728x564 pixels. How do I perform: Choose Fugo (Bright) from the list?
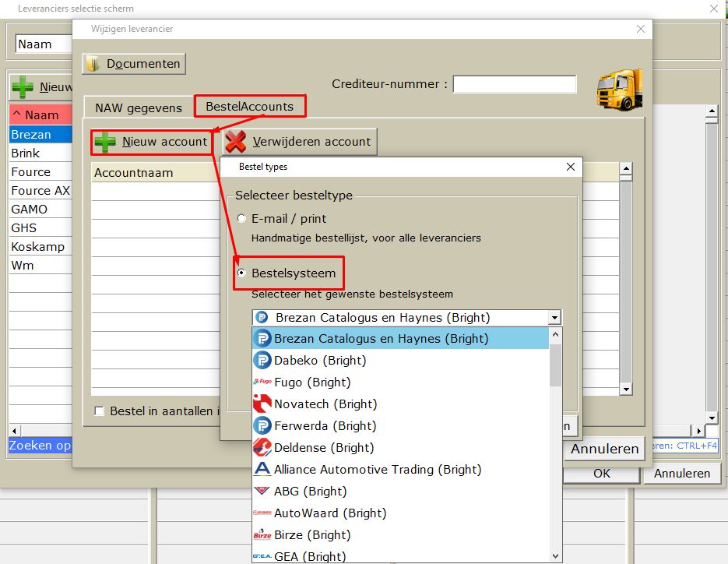[x=401, y=382]
